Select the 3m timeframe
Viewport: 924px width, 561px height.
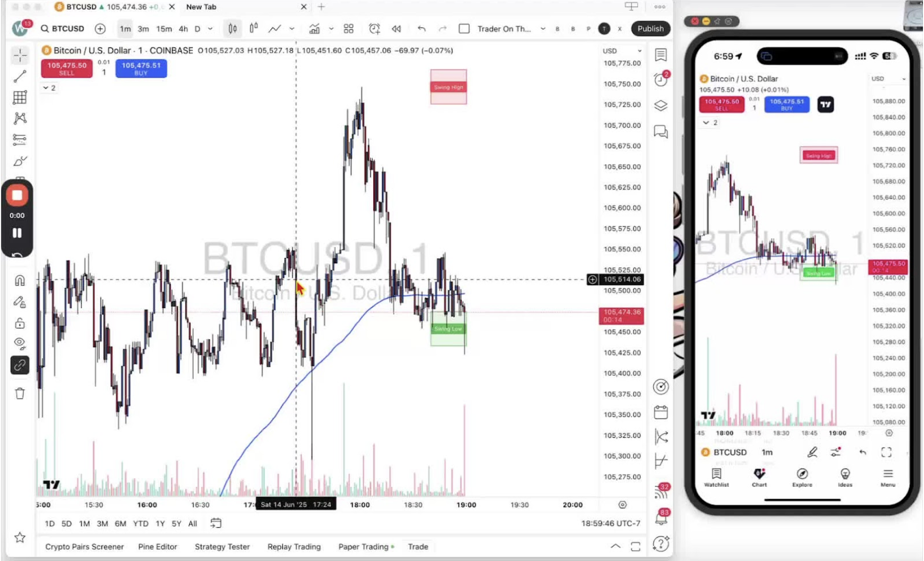[143, 29]
